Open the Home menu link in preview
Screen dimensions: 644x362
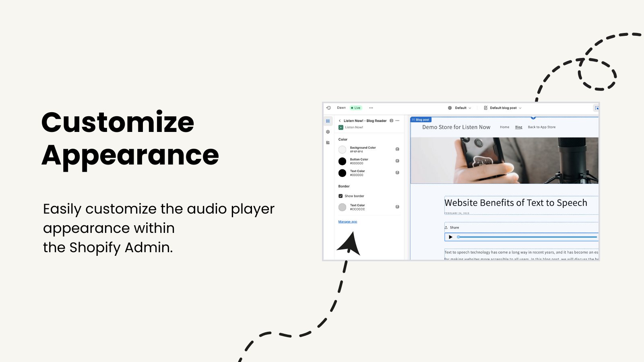click(505, 127)
